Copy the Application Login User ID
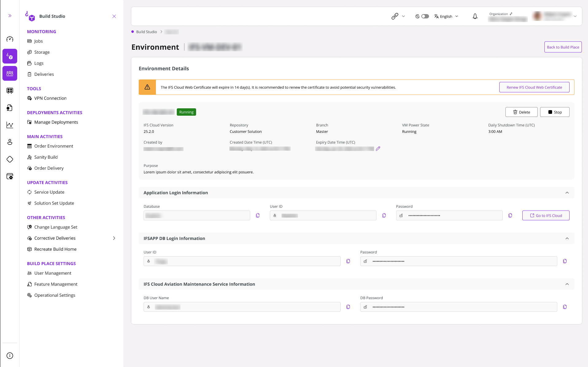This screenshot has height=367, width=588. (384, 215)
